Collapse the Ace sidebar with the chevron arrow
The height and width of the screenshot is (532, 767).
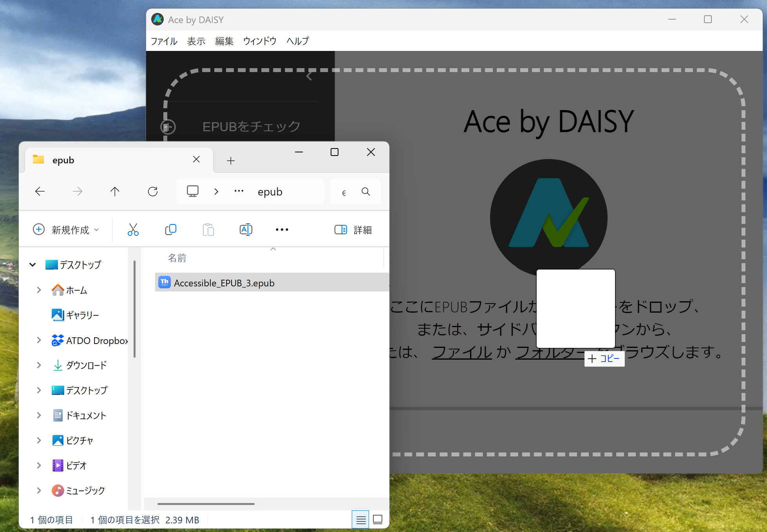tap(309, 76)
